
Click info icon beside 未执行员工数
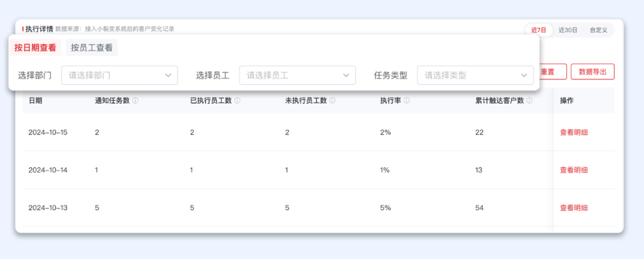coord(333,101)
